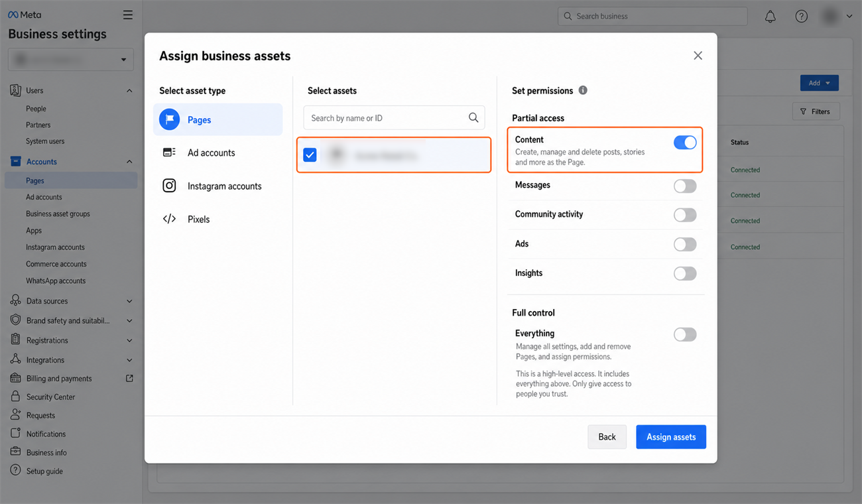Viewport: 862px width, 504px height.
Task: Disable the Content permission toggle
Action: (x=685, y=143)
